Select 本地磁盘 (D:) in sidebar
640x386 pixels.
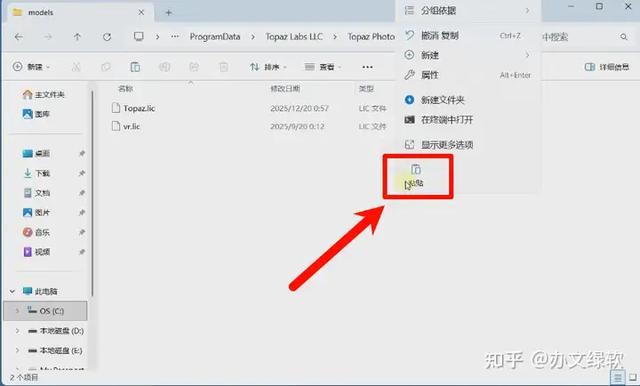pos(56,331)
